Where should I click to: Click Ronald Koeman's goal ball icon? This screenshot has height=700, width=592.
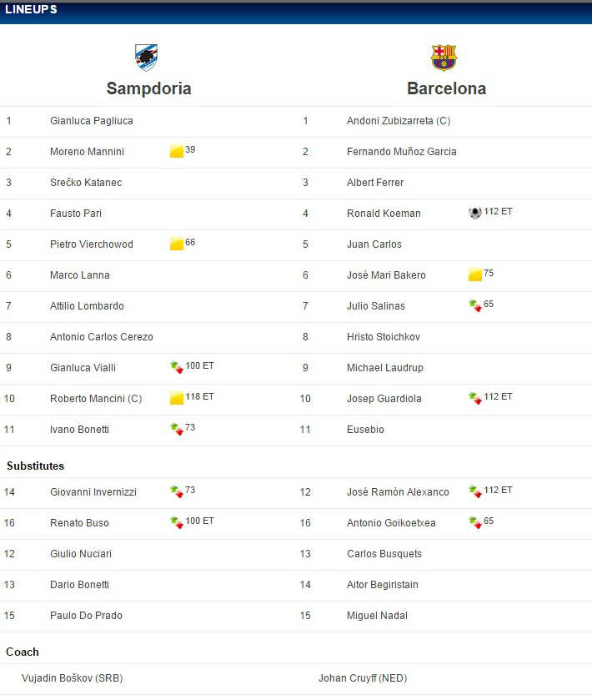pyautogui.click(x=475, y=213)
